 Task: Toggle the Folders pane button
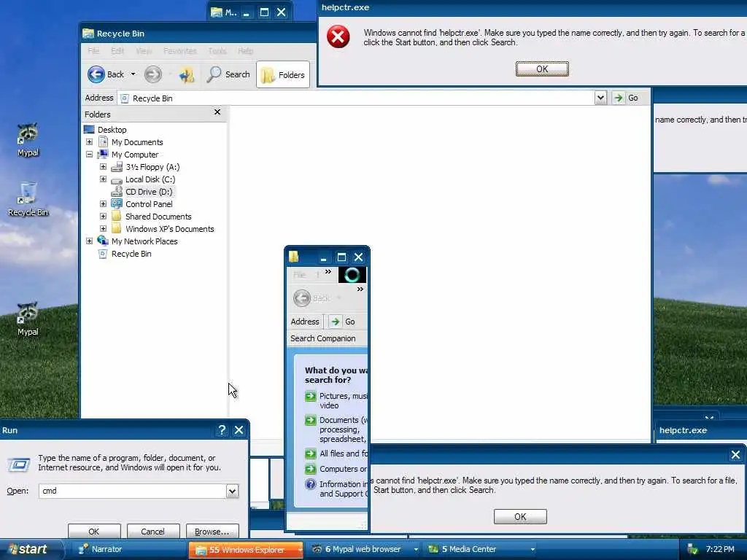pos(283,75)
